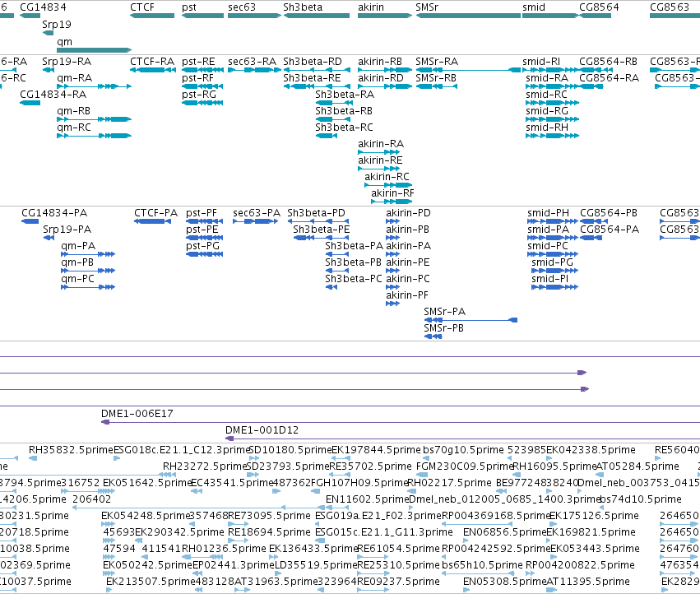The width and height of the screenshot is (700, 594).
Task: Select the Sh3beta gene bar
Action: 317,16
